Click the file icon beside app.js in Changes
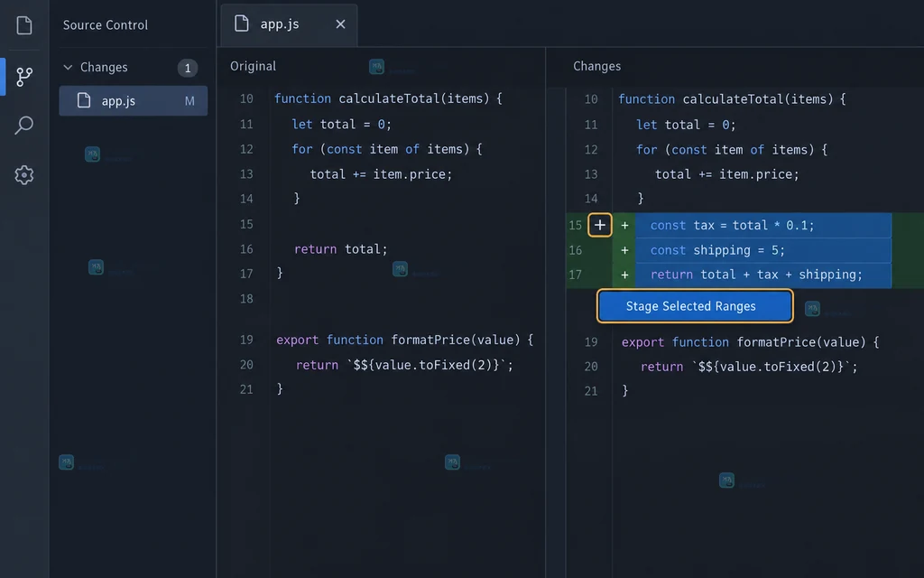This screenshot has width=924, height=578. [84, 100]
